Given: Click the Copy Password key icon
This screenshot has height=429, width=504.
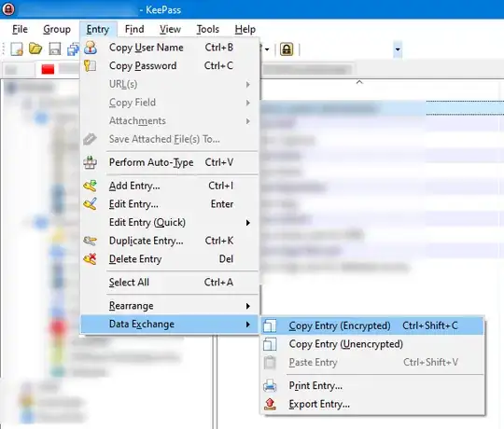Looking at the screenshot, I should coord(90,65).
